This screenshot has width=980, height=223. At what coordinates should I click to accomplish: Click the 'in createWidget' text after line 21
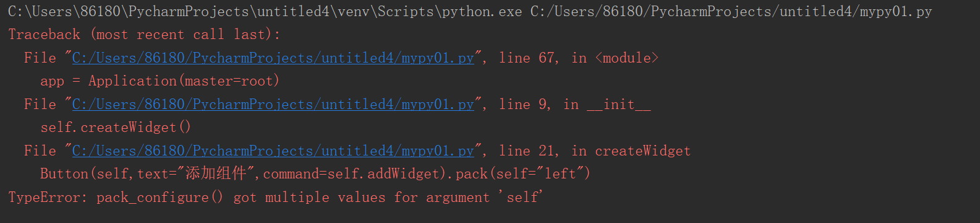coord(631,151)
